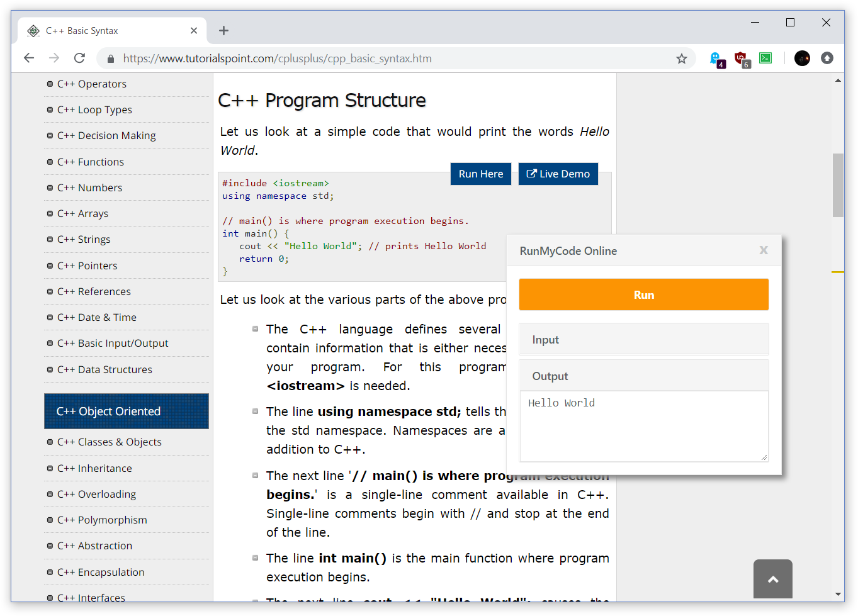Open C++ Operators in sidebar
The width and height of the screenshot is (858, 616).
tap(92, 84)
